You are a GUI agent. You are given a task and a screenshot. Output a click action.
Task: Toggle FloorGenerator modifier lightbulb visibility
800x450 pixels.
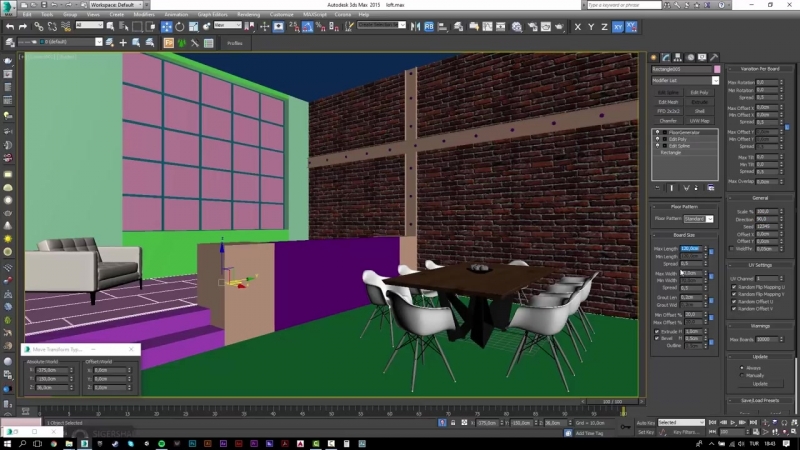(657, 132)
